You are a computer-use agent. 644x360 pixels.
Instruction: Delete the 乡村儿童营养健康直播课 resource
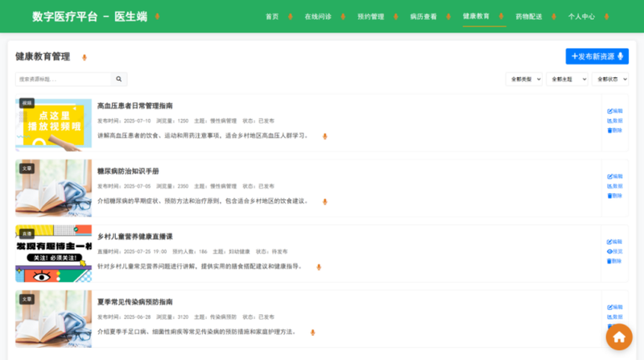pyautogui.click(x=615, y=261)
